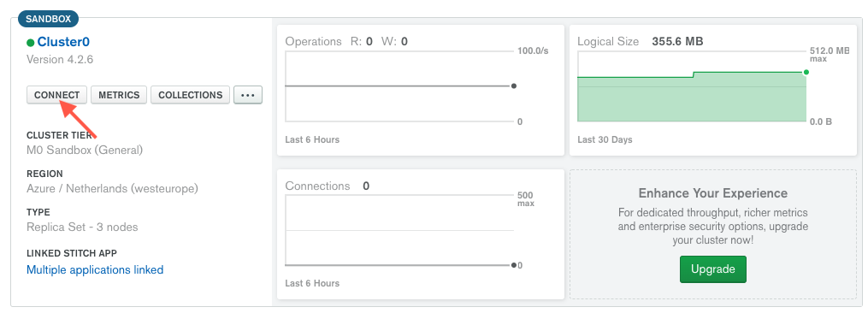Click the CONNECT button
The width and height of the screenshot is (868, 313).
coord(57,95)
